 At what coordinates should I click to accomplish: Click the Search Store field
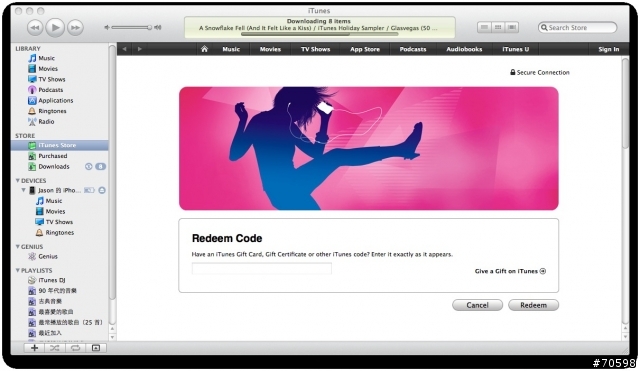coord(578,27)
